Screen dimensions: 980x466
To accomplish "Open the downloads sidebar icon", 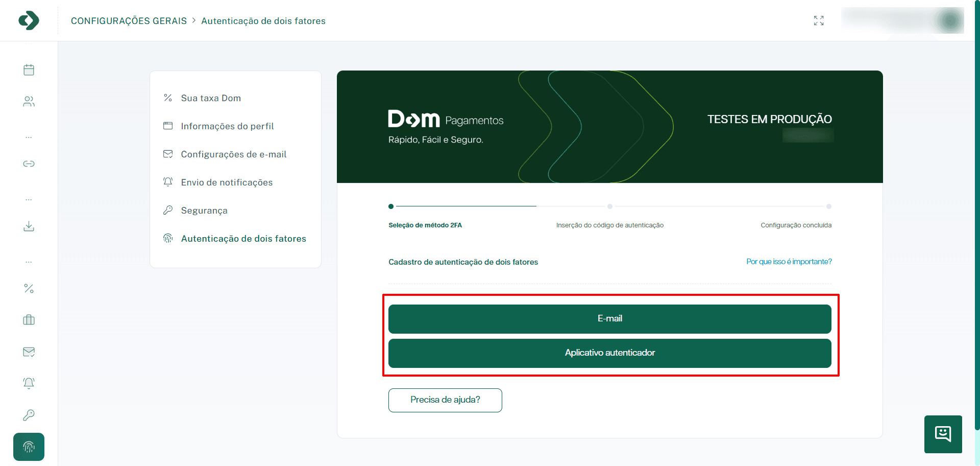I will [29, 226].
